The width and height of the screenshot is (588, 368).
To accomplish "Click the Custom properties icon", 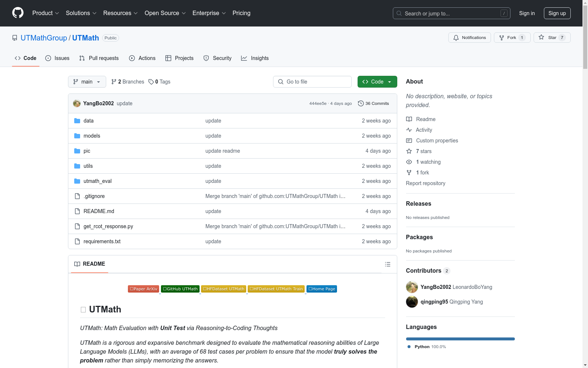I will point(409,141).
